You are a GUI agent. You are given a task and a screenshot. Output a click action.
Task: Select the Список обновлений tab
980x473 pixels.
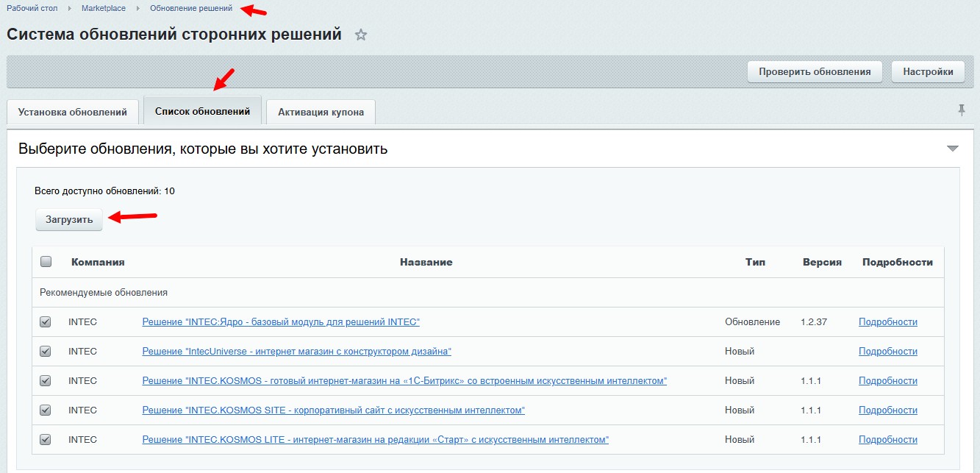(x=203, y=111)
